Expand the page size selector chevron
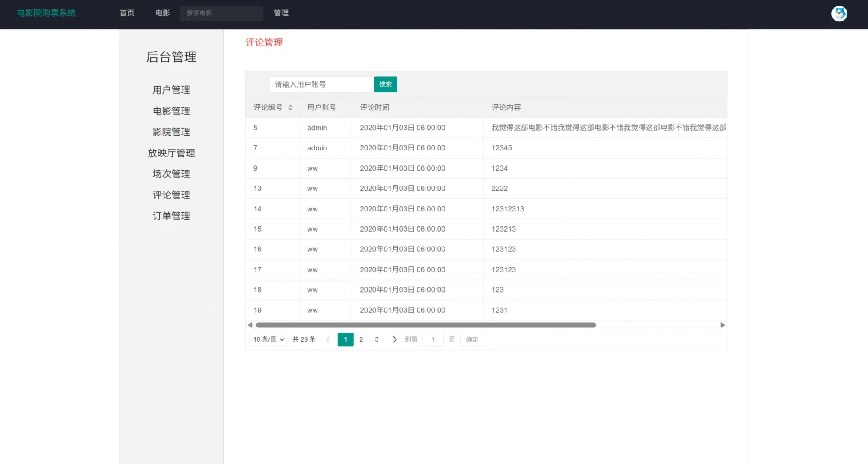 (x=281, y=339)
